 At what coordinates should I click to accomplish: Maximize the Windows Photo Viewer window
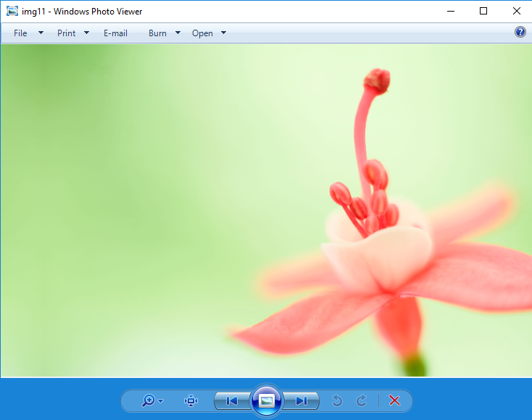pos(483,11)
